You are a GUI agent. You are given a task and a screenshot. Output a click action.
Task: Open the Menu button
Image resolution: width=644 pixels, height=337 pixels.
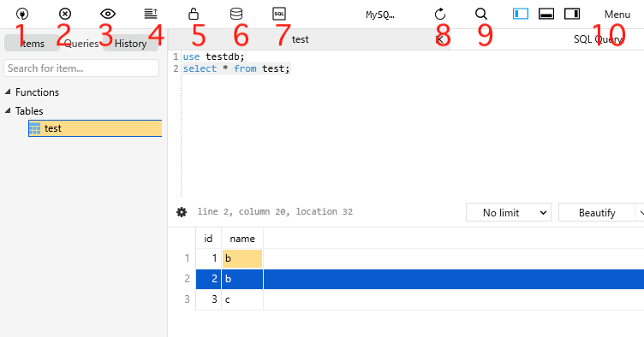pos(617,15)
